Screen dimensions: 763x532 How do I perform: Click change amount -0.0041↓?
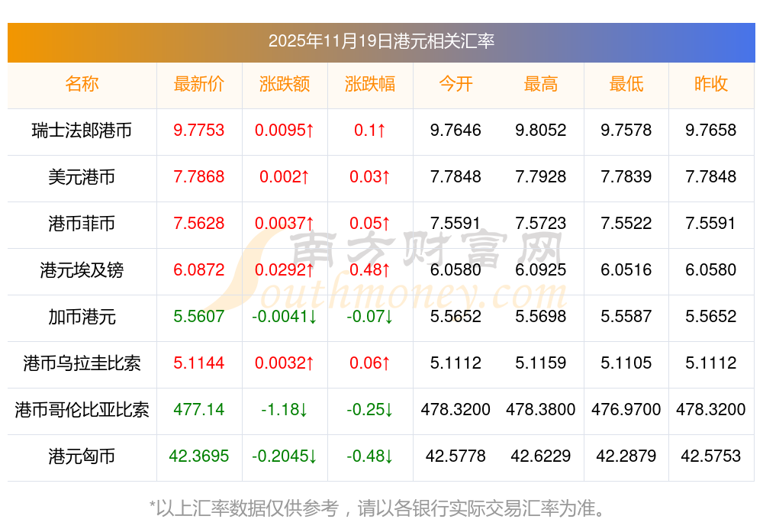[285, 316]
